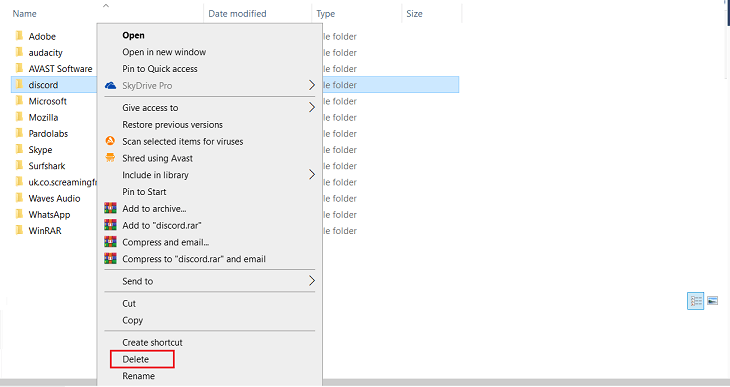Select Create shortcut
The width and height of the screenshot is (730, 387).
pos(152,343)
